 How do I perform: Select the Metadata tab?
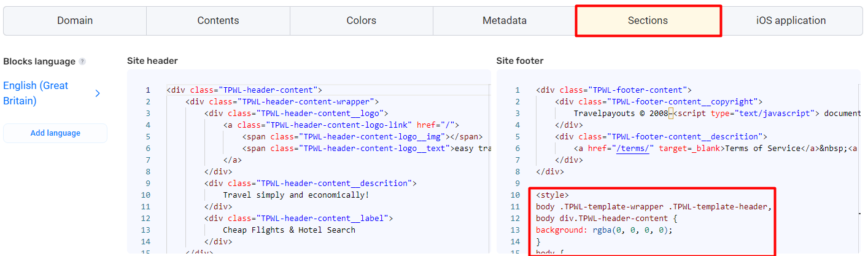[x=505, y=20]
